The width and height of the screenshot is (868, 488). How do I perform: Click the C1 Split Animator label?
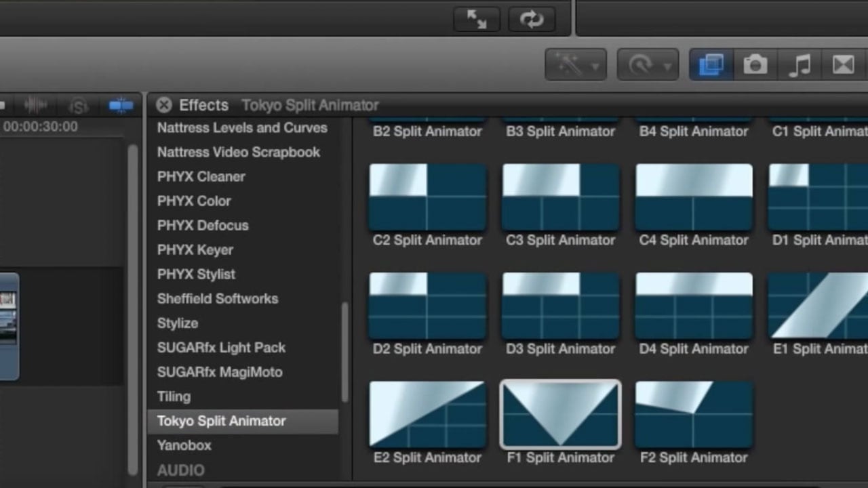[820, 131]
